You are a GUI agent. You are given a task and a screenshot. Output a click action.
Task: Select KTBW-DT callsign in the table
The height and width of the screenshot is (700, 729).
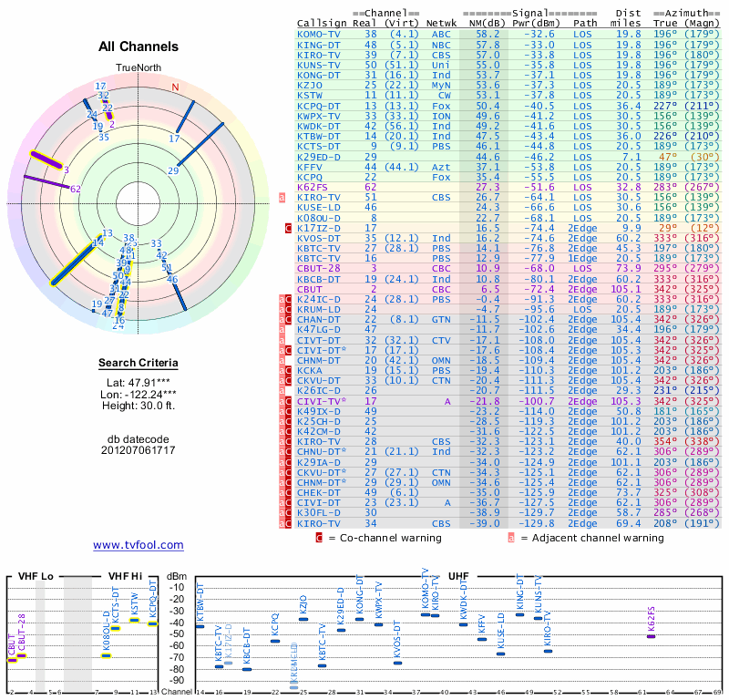tap(318, 137)
